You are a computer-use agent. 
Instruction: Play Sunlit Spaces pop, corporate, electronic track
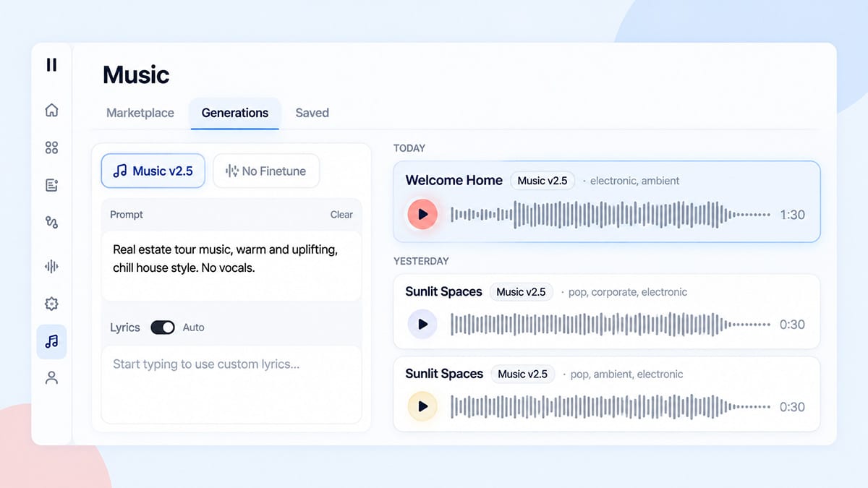point(422,324)
